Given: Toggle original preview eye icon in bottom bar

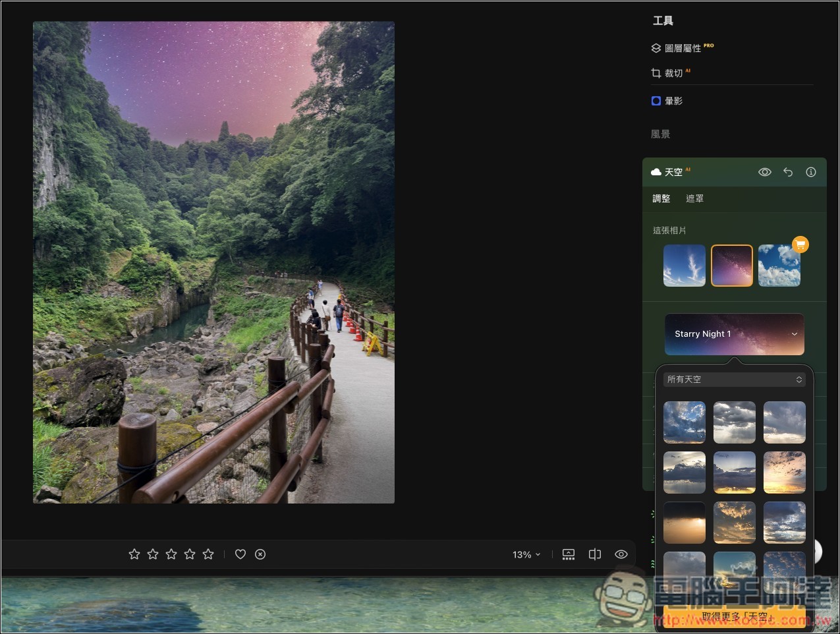Looking at the screenshot, I should point(621,554).
